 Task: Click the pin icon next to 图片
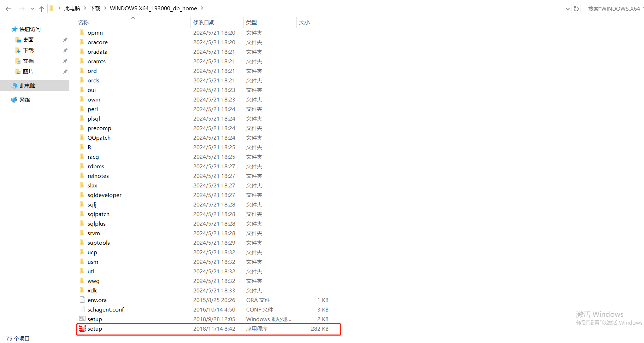tap(65, 71)
